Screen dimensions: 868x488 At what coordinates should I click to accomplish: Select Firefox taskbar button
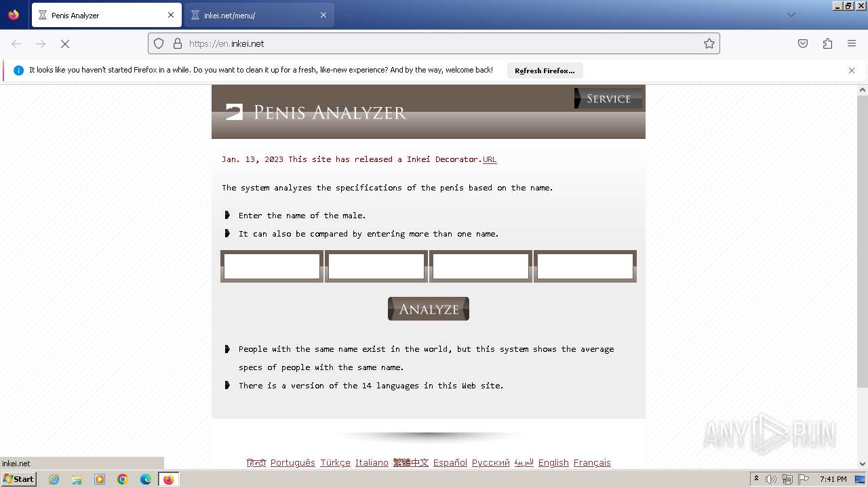(x=168, y=479)
